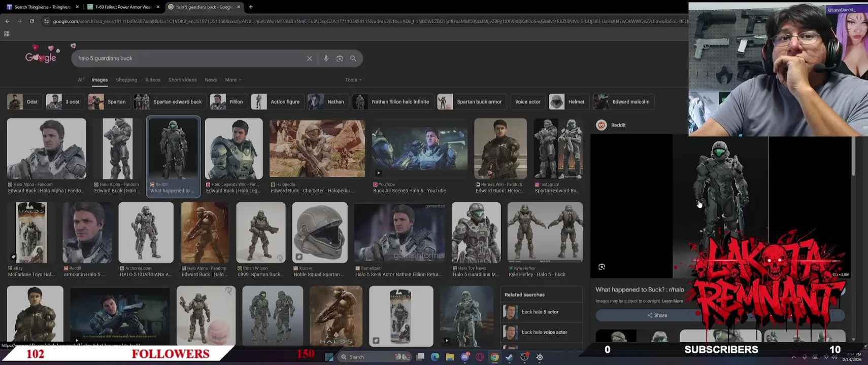Viewport: 868px width, 365px height.
Task: Filter images by Action figure chip
Action: tap(277, 102)
